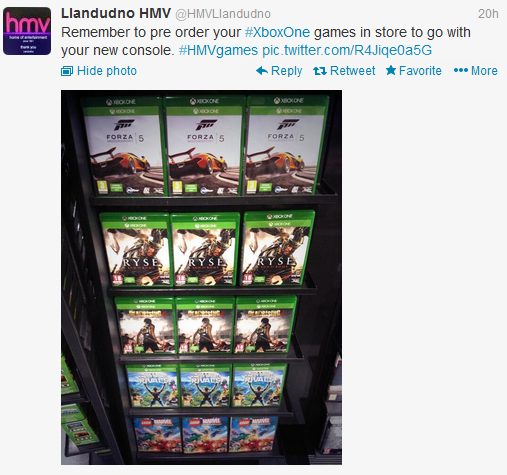Click the HMV profile avatar
This screenshot has height=475, width=507.
(27, 31)
